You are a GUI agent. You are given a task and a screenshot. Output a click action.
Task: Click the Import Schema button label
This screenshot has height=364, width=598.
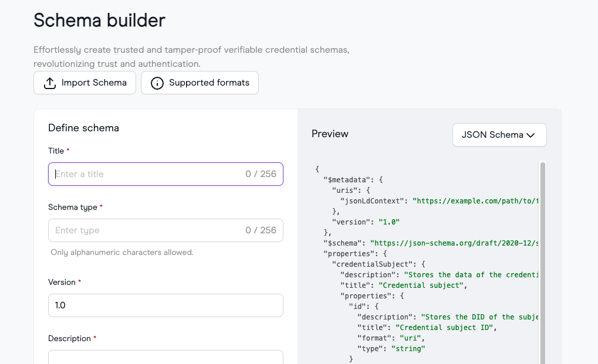(94, 83)
